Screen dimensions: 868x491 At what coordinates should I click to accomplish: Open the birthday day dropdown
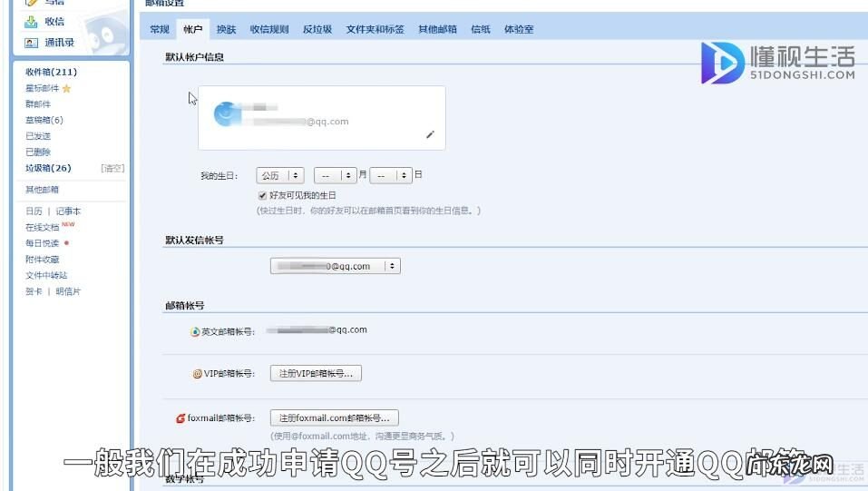click(391, 176)
